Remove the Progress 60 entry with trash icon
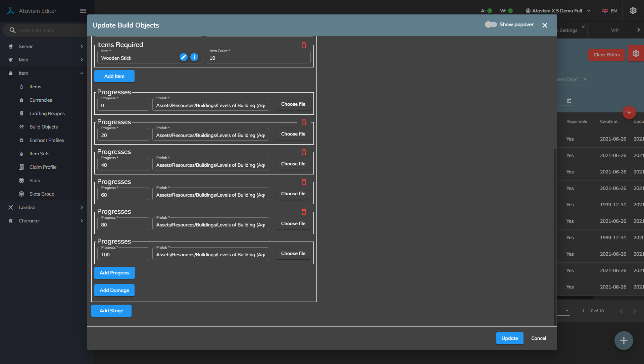The height and width of the screenshot is (364, 644). pyautogui.click(x=304, y=182)
